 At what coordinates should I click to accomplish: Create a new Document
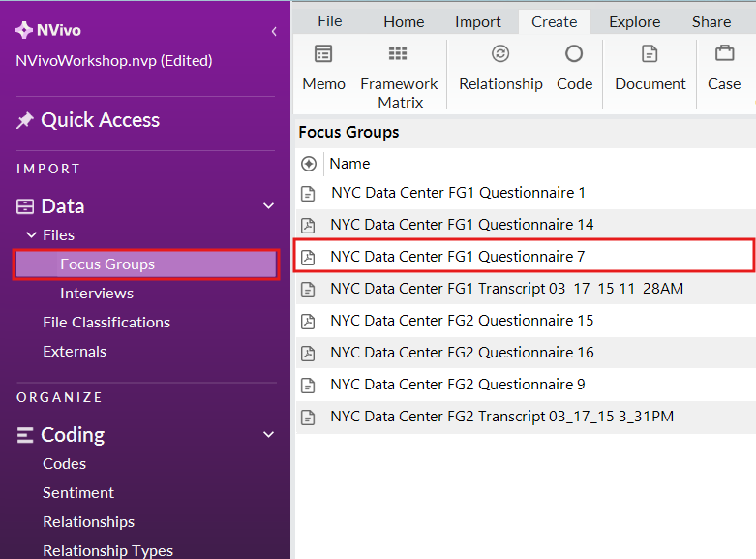[x=650, y=68]
